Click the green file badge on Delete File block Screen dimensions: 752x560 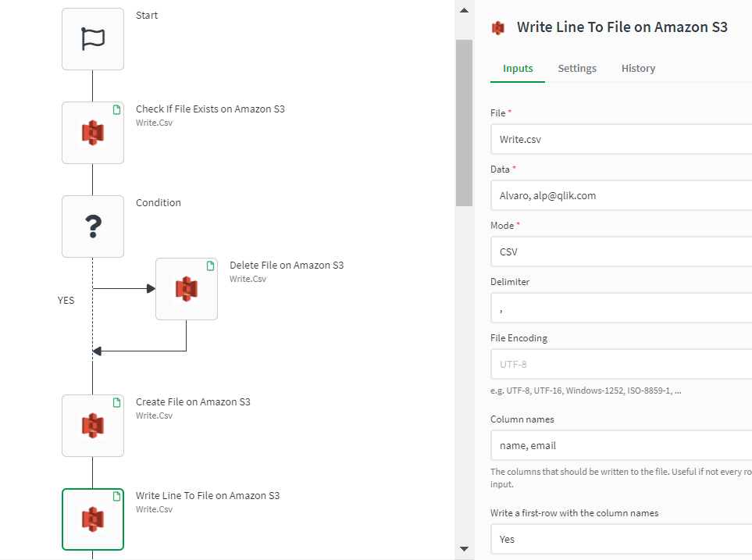(x=209, y=266)
